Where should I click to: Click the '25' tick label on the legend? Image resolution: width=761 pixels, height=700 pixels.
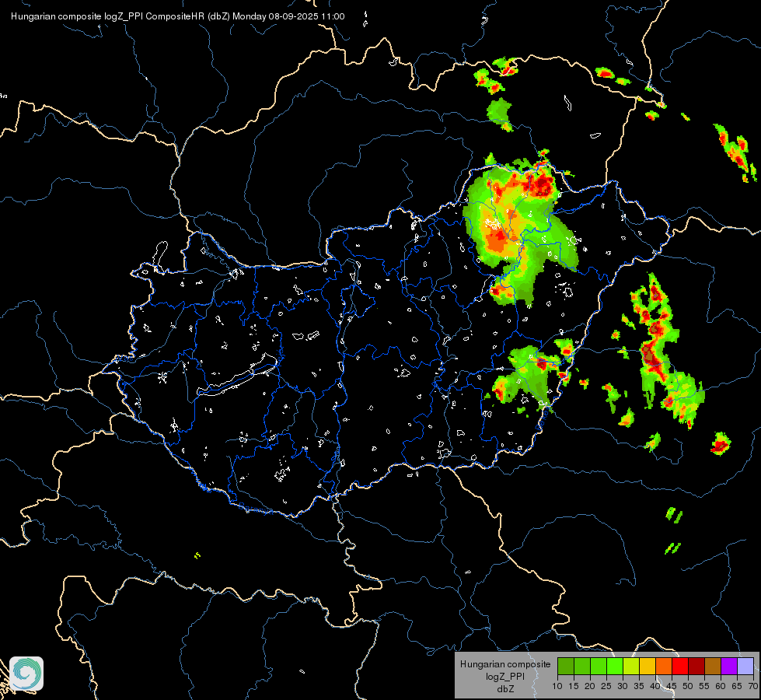pyautogui.click(x=606, y=687)
